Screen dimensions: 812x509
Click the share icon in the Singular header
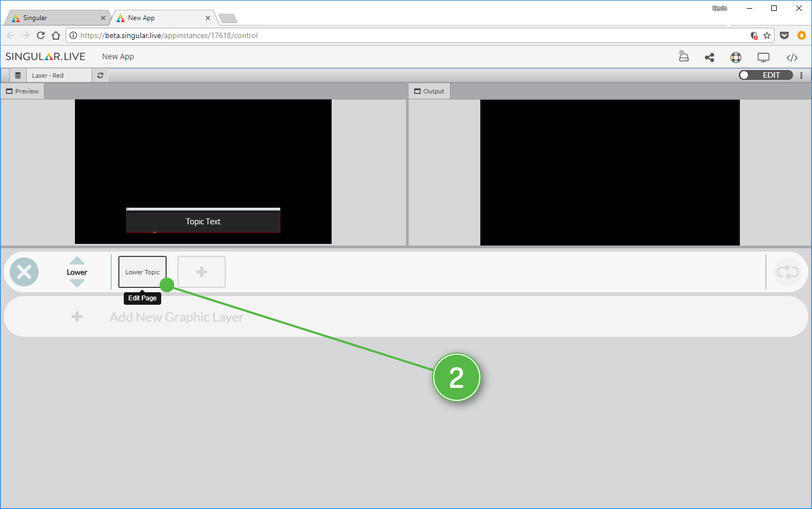709,57
